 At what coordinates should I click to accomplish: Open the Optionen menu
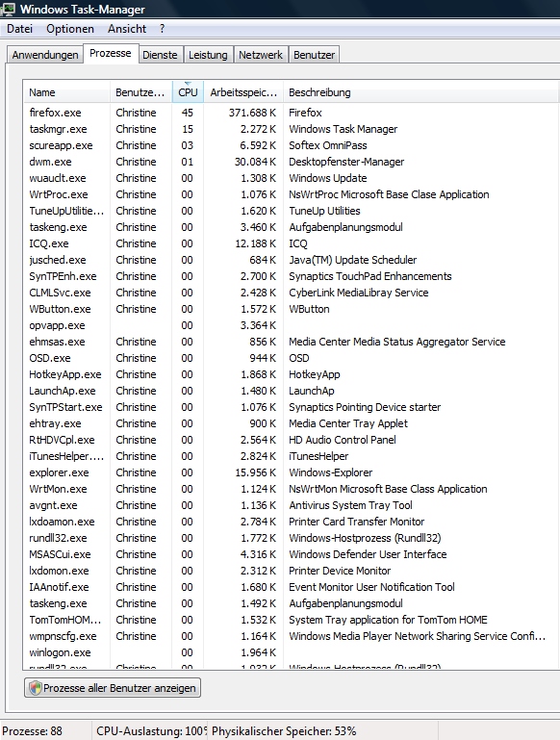point(70,29)
